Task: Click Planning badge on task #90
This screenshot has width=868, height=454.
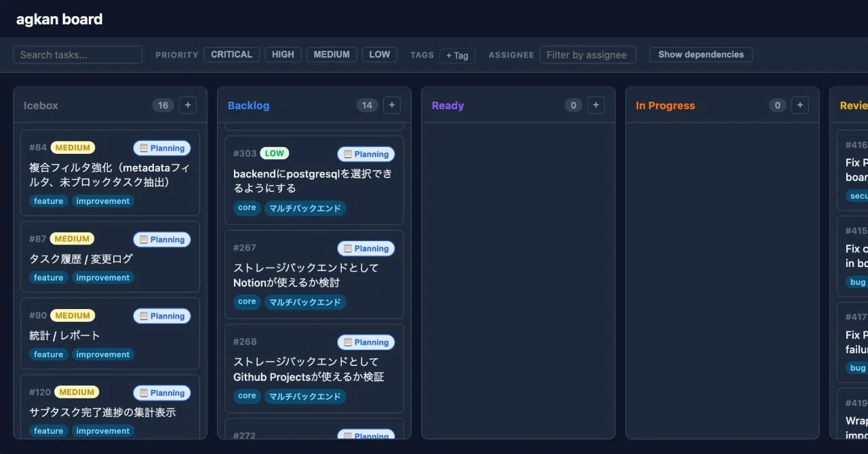Action: 162,316
